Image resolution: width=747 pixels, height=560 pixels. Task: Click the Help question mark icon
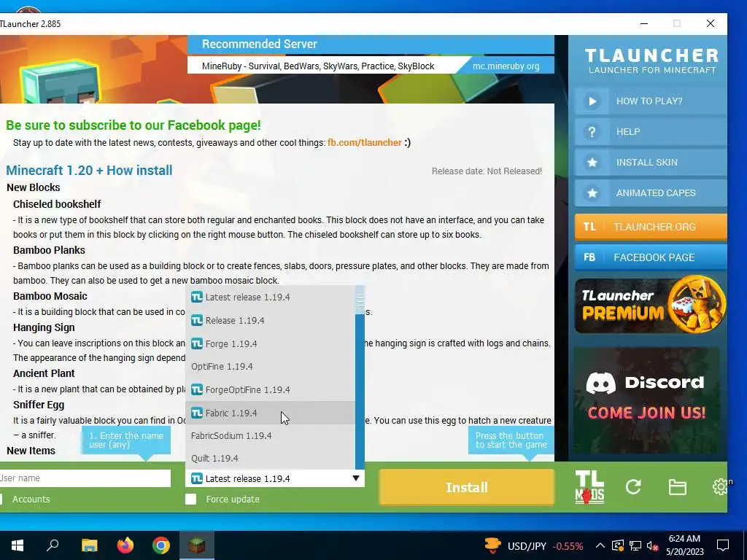pyautogui.click(x=592, y=132)
